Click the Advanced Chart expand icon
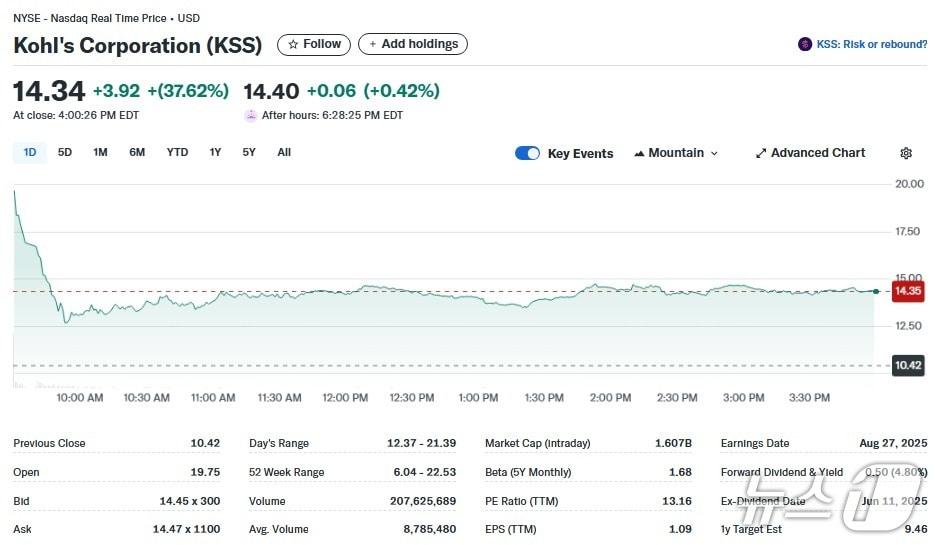Image resolution: width=935 pixels, height=545 pixels. coord(761,153)
